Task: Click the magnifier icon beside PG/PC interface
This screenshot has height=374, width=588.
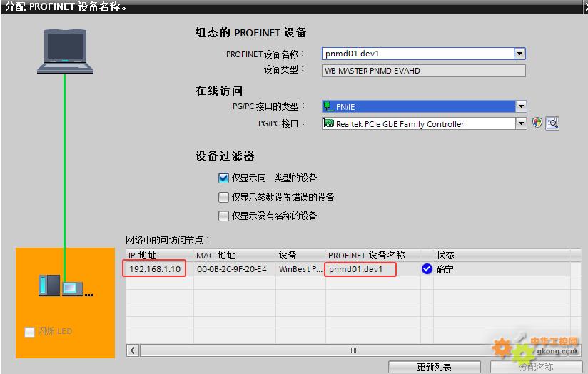Action: coord(552,123)
